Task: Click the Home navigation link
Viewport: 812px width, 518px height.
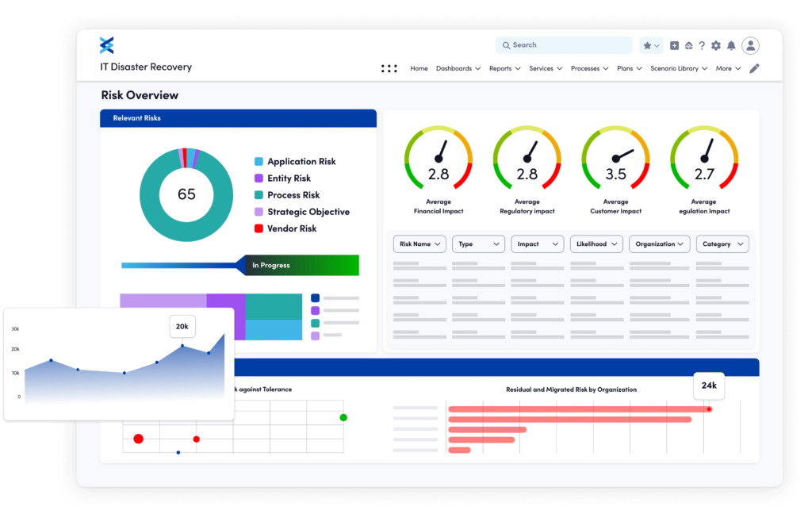Action: (419, 68)
